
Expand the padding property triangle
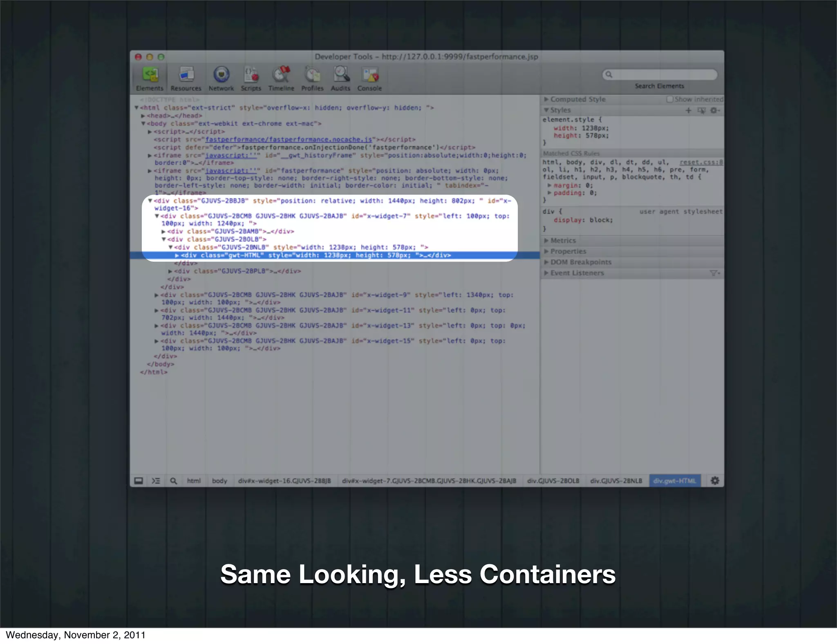tap(550, 193)
